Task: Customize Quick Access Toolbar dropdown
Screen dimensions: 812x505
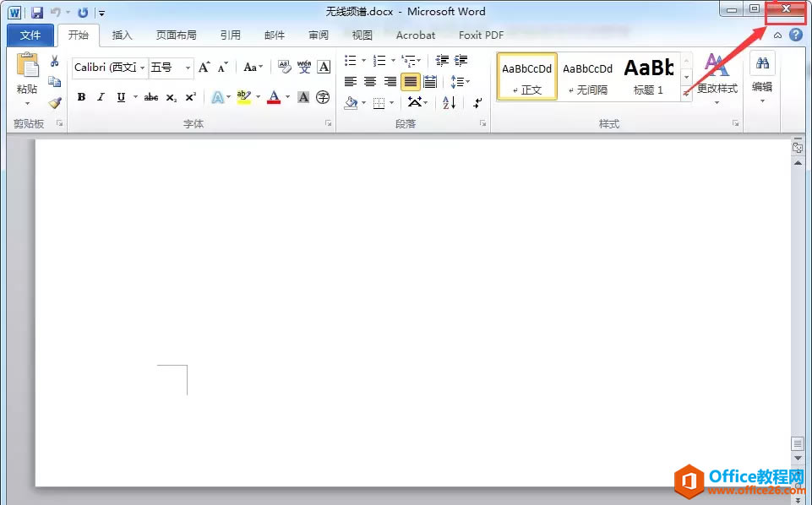Action: point(102,14)
